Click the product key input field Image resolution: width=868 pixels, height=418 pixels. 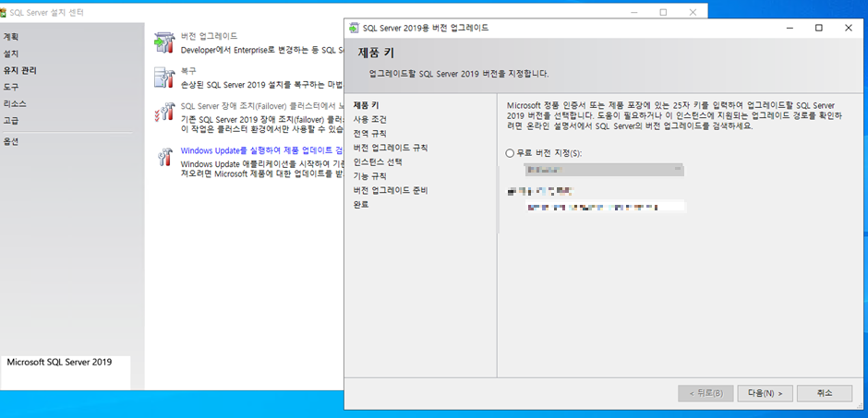tap(604, 207)
